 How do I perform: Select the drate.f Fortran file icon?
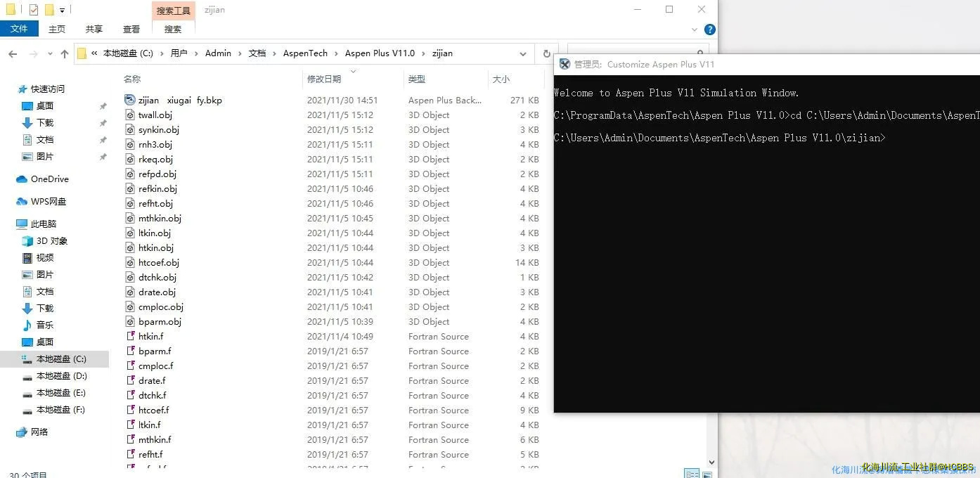tap(130, 380)
